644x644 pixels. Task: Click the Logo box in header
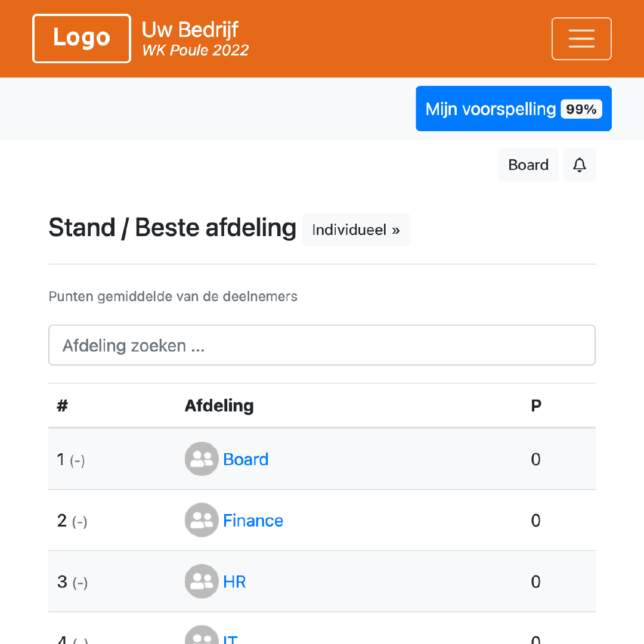point(82,38)
